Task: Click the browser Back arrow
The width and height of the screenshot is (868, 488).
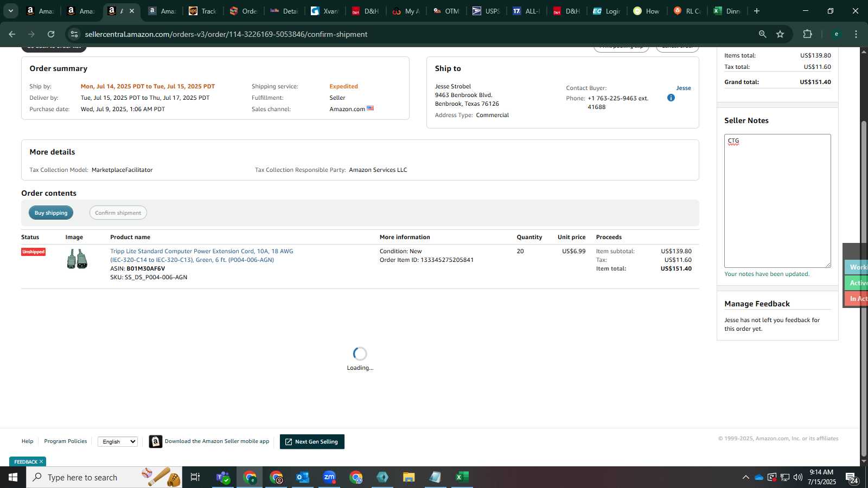Action: click(12, 34)
